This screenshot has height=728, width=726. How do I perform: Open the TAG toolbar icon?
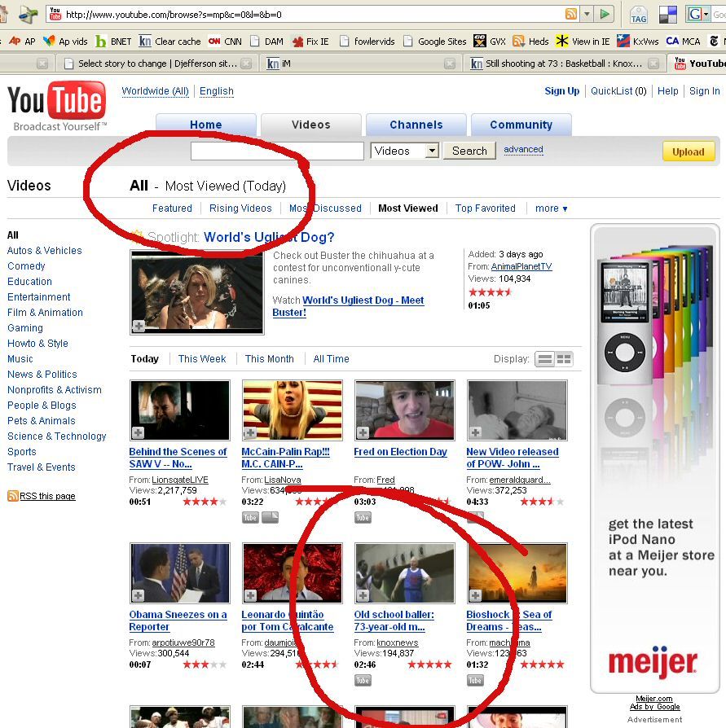[x=639, y=15]
